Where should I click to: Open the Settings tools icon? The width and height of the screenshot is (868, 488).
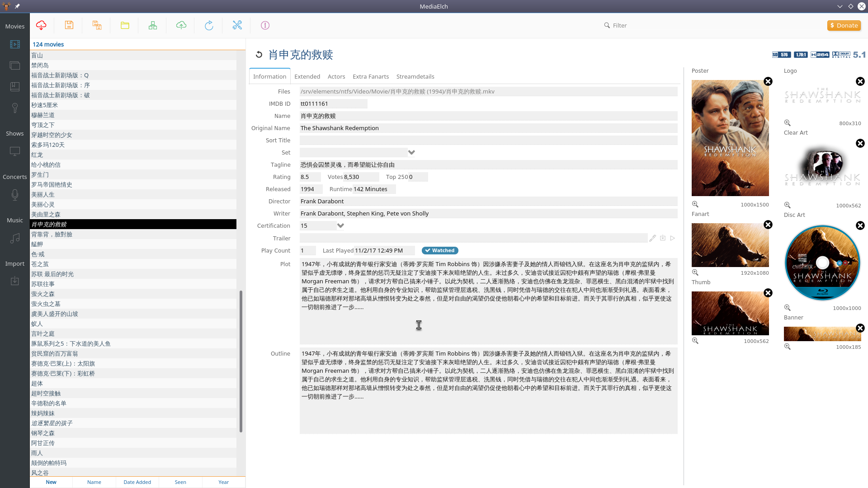[237, 25]
